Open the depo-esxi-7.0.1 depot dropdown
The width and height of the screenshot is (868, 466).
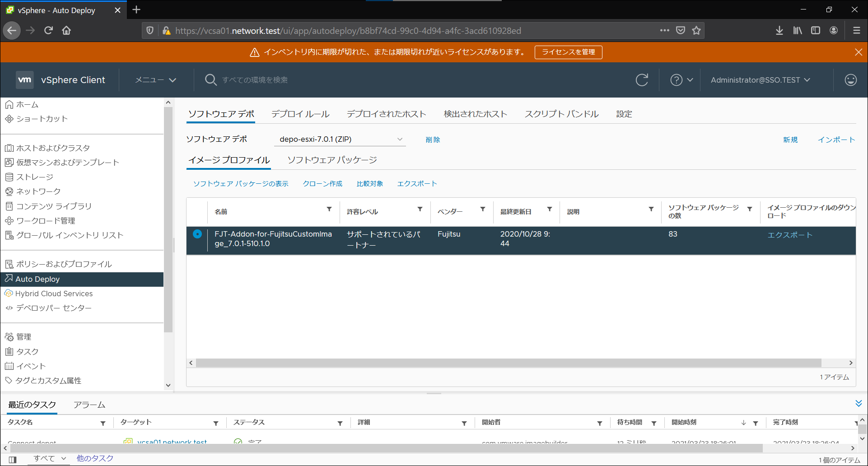pos(340,139)
